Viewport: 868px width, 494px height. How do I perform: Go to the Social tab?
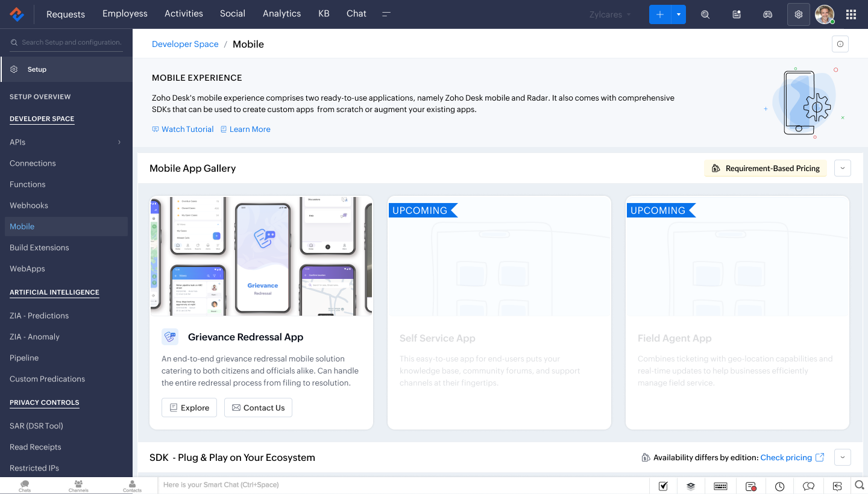233,13
